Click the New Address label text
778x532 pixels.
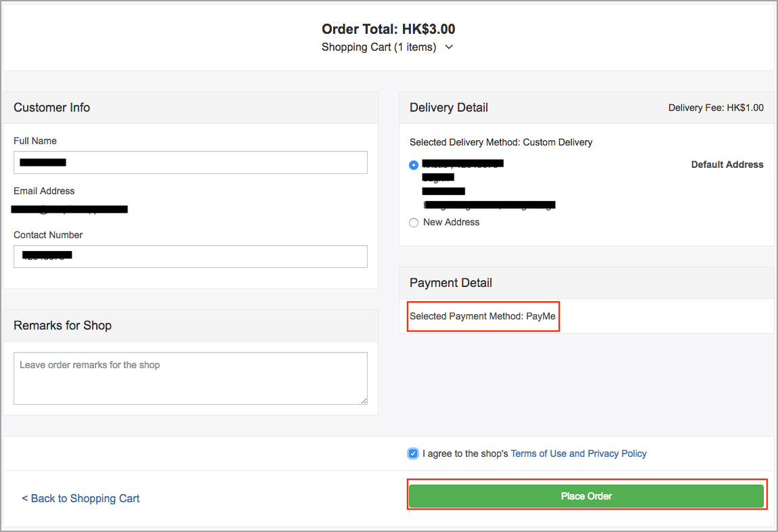[x=451, y=222]
